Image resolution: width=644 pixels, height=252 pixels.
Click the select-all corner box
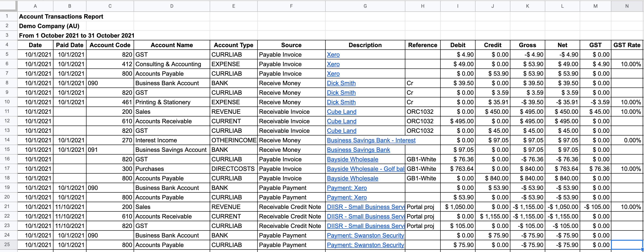pyautogui.click(x=9, y=6)
